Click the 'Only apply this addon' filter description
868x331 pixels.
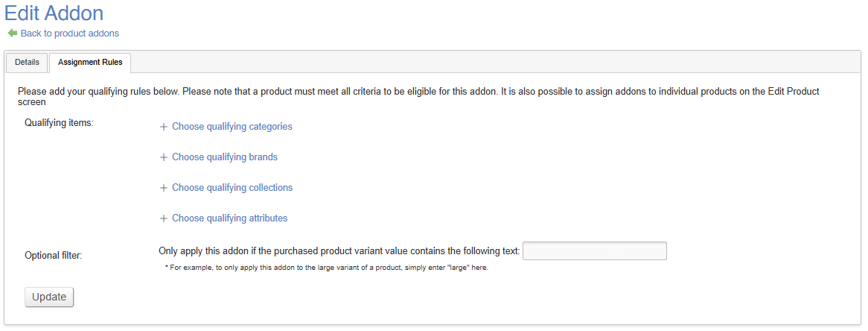339,251
